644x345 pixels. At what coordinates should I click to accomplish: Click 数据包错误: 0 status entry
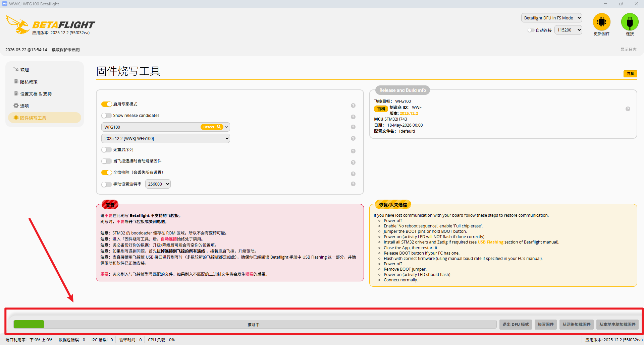(x=72, y=340)
